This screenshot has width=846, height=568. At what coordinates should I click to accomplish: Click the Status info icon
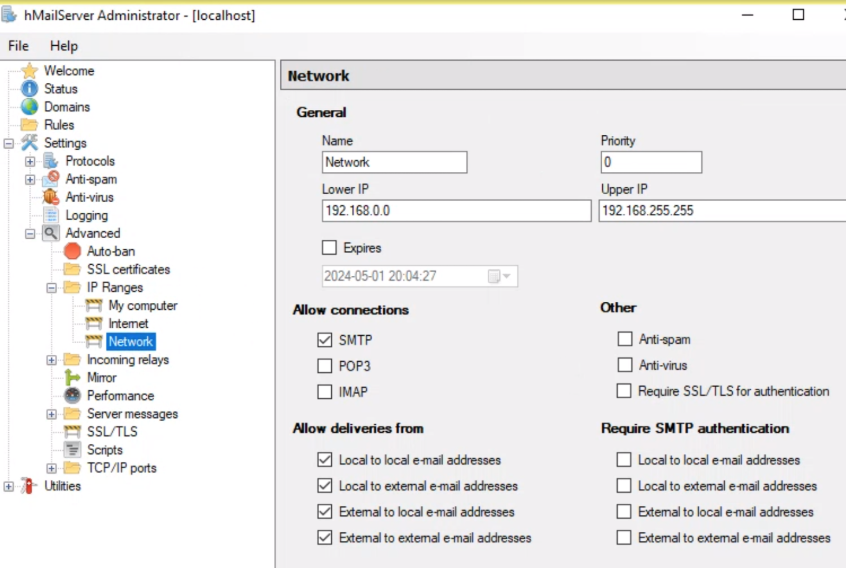pyautogui.click(x=30, y=88)
